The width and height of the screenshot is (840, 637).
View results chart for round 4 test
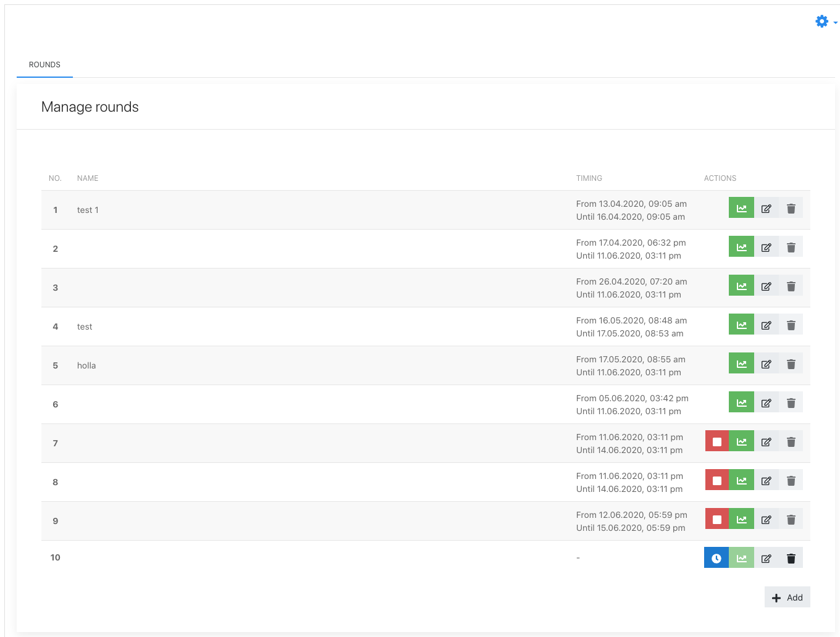(741, 325)
